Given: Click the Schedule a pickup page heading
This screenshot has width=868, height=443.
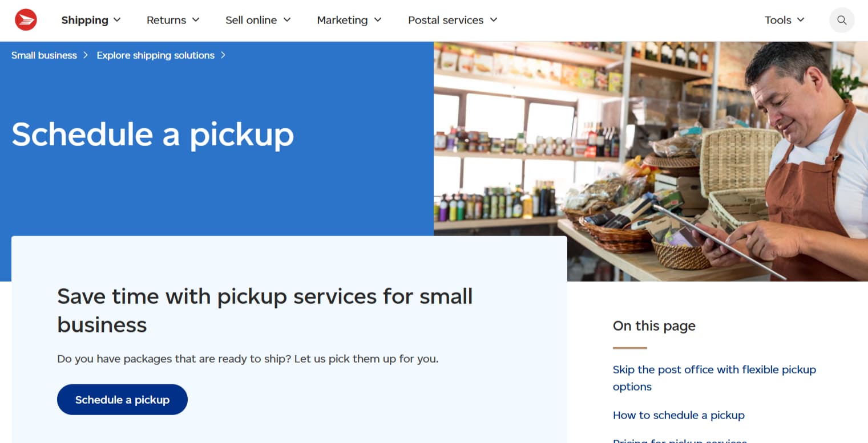Looking at the screenshot, I should [152, 135].
